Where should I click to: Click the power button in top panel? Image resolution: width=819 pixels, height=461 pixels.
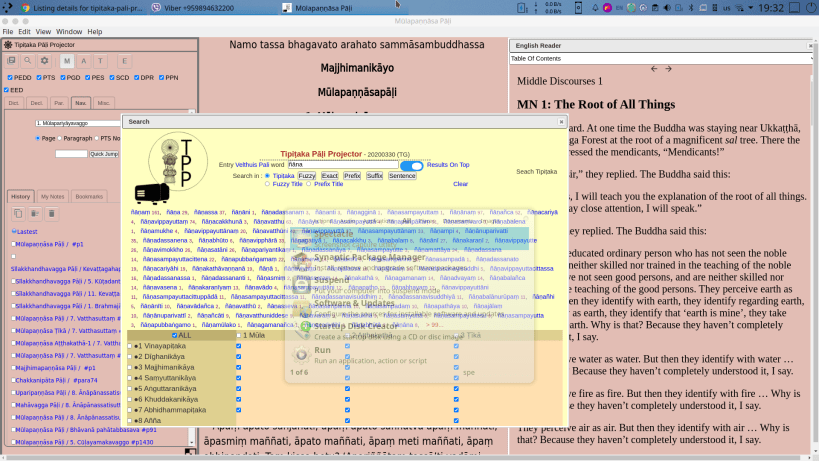(x=811, y=8)
